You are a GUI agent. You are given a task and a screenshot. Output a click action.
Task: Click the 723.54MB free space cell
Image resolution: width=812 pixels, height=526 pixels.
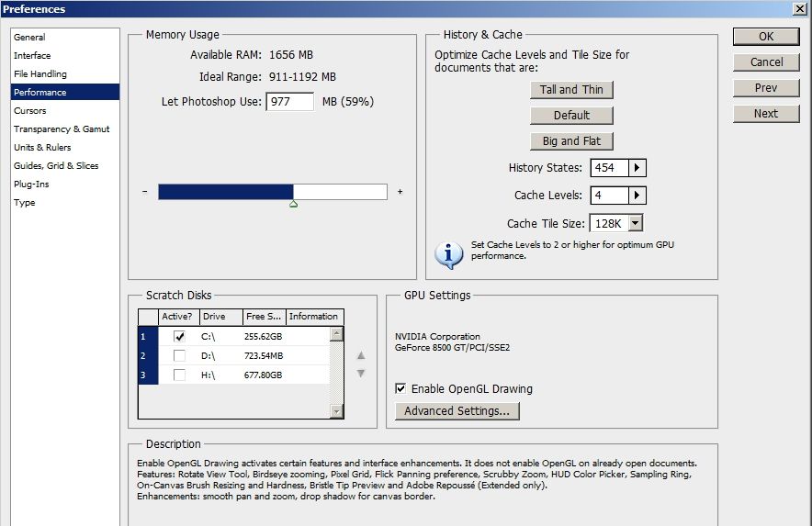click(264, 355)
